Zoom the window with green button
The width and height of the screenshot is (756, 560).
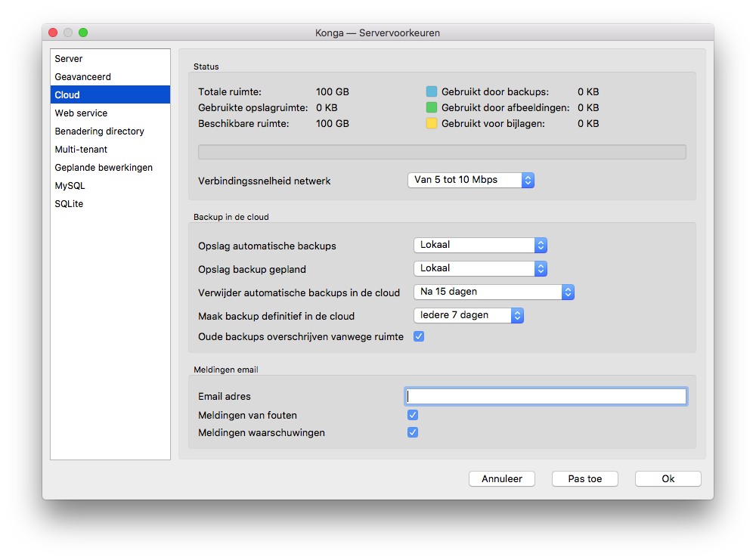(83, 32)
